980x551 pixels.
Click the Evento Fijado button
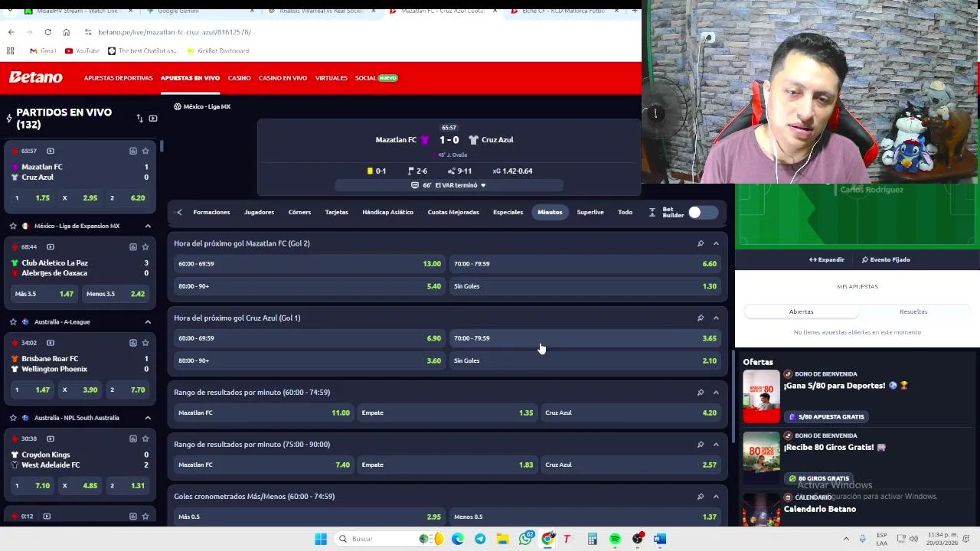tap(886, 259)
